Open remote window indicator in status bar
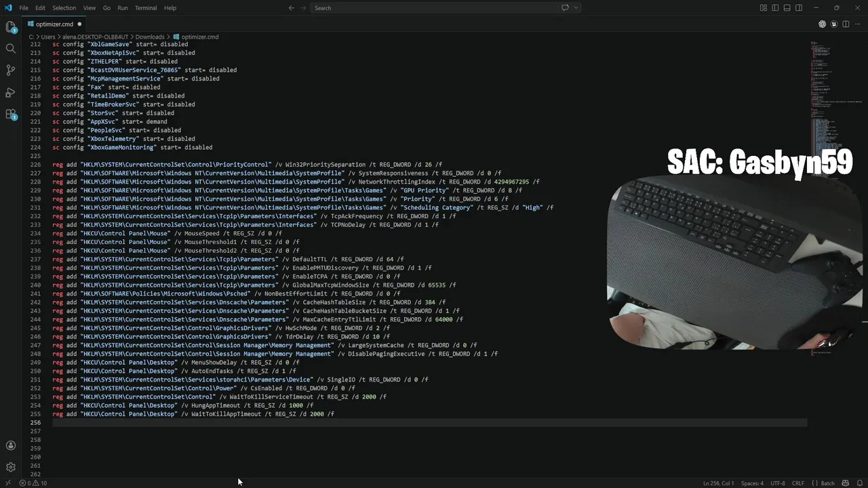868x488 pixels. pyautogui.click(x=7, y=483)
